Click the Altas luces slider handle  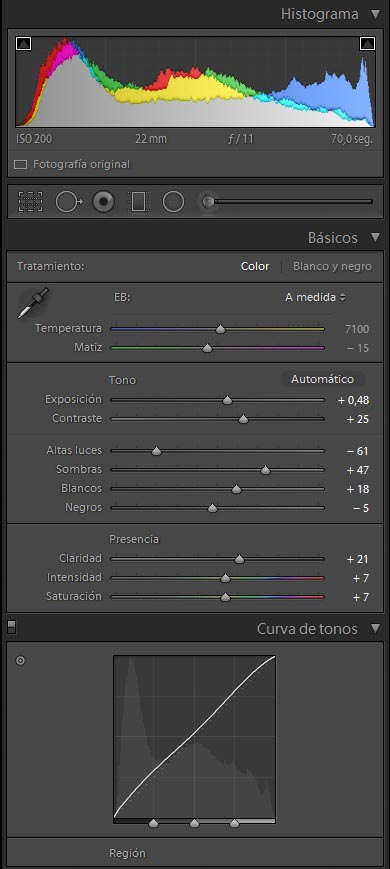156,451
